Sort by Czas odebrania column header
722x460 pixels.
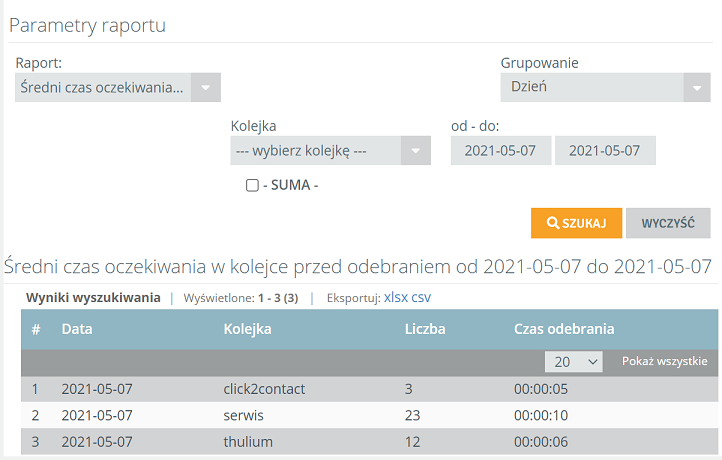coord(564,329)
